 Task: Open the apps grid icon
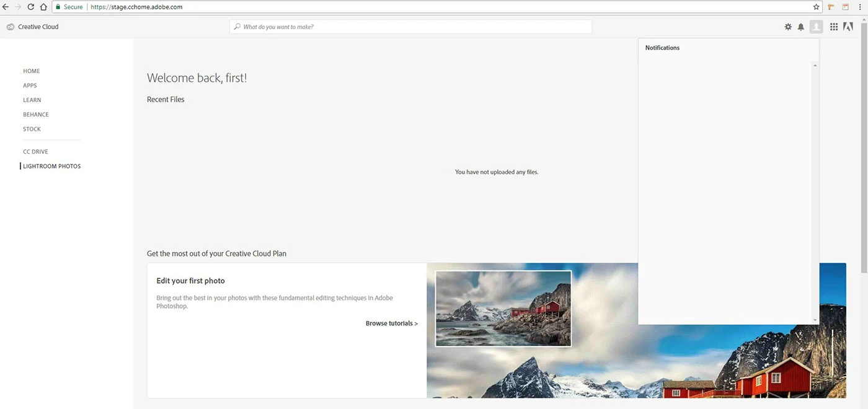[x=834, y=27]
